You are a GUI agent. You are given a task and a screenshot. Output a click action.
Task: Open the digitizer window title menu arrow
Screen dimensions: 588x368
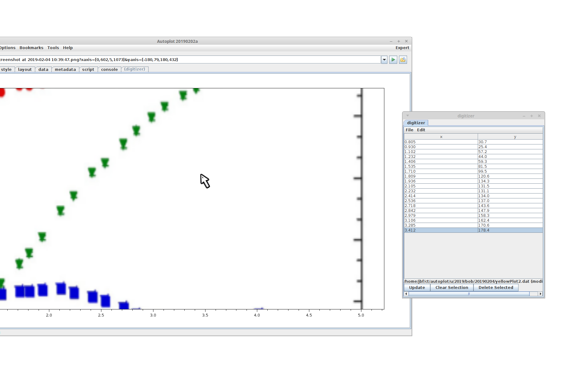(408, 116)
